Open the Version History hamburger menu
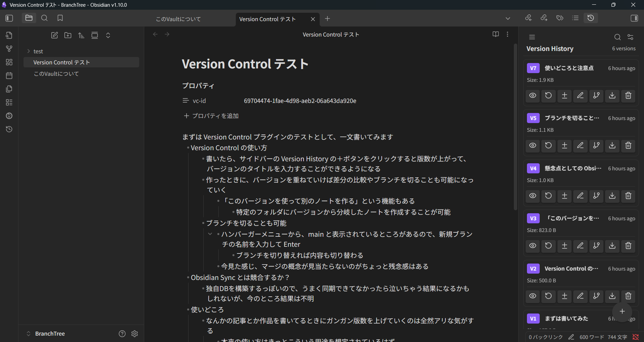 (532, 37)
